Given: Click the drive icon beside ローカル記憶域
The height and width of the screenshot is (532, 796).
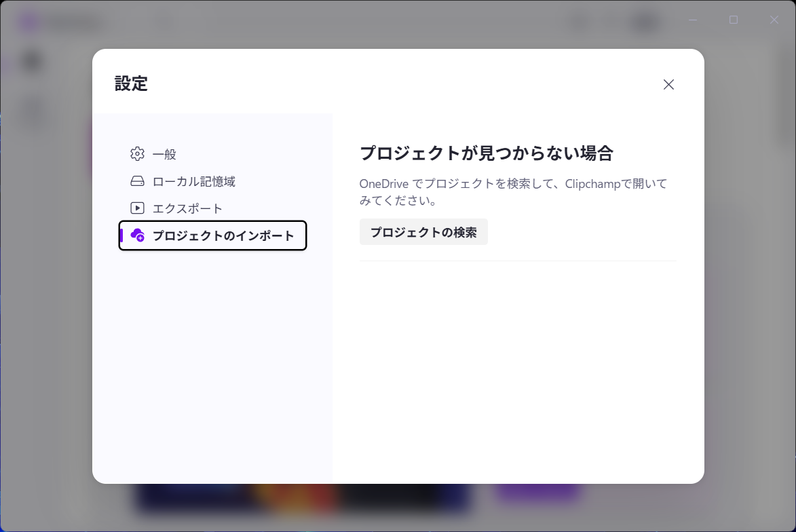Looking at the screenshot, I should [x=137, y=181].
